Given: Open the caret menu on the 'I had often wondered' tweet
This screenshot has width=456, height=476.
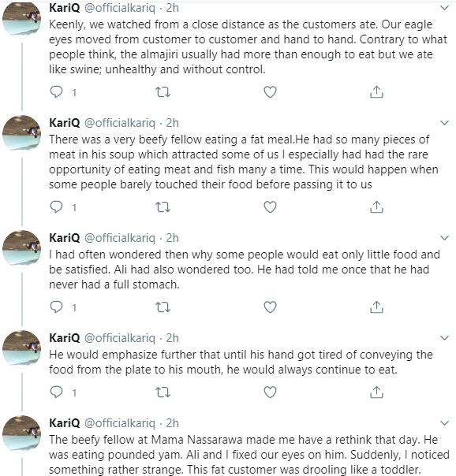Looking at the screenshot, I should tap(444, 238).
